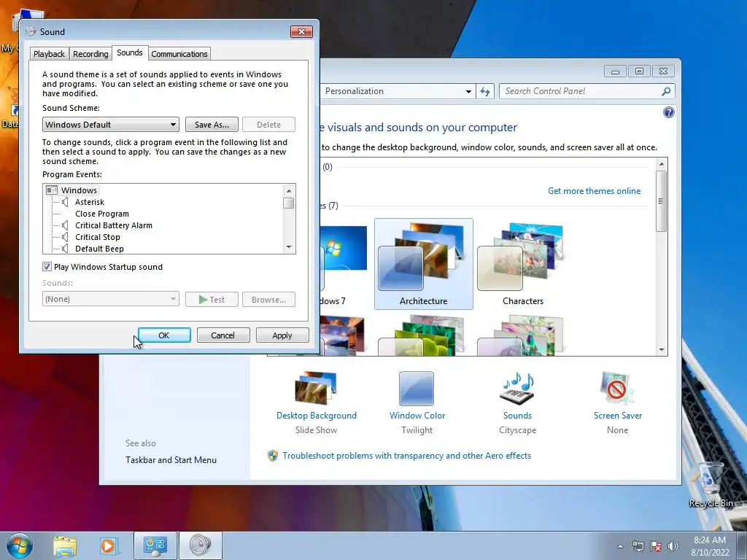Image resolution: width=747 pixels, height=560 pixels.
Task: Click the magnifier icon in Search Control Panel
Action: point(666,91)
